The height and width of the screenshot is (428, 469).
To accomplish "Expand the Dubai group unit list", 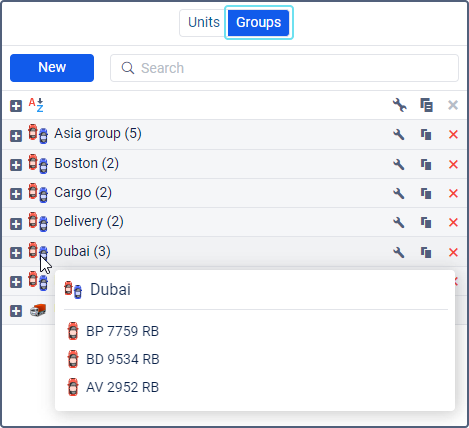I will (x=16, y=253).
